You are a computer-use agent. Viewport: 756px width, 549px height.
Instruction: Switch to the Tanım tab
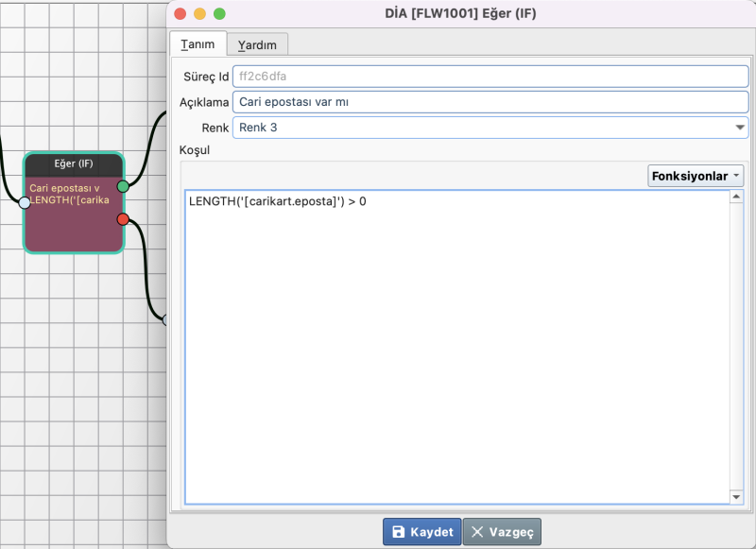[x=198, y=44]
